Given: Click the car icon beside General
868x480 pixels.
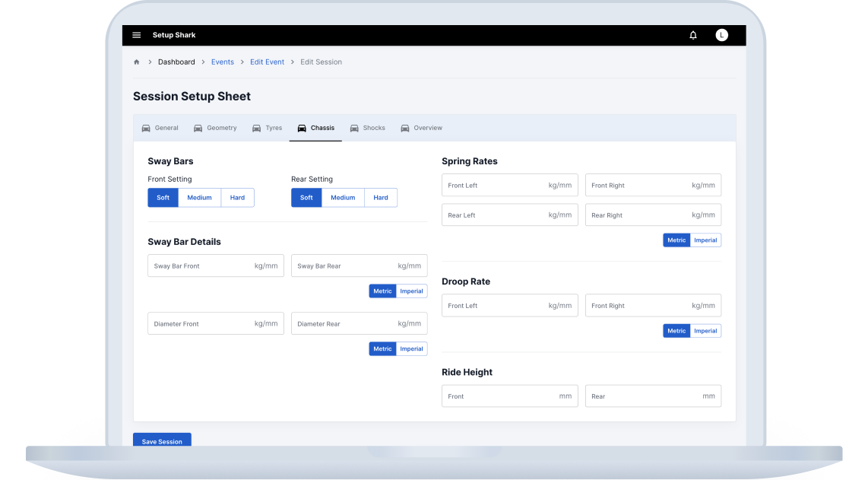Looking at the screenshot, I should tap(146, 129).
